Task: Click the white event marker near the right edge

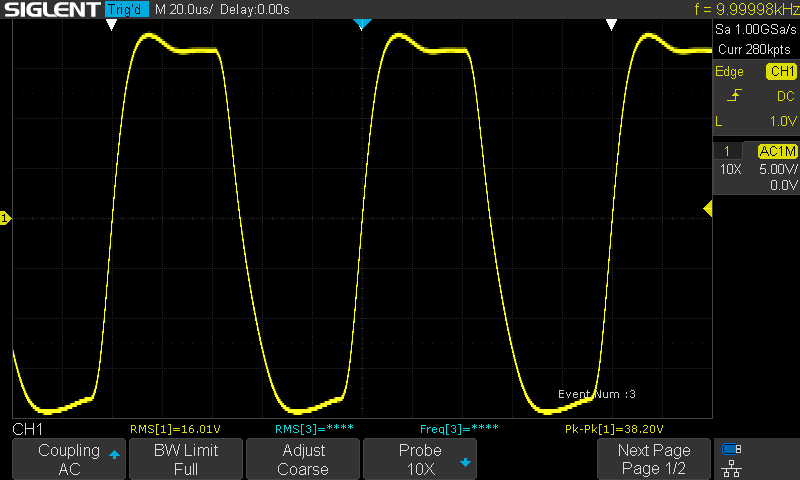Action: [611, 24]
